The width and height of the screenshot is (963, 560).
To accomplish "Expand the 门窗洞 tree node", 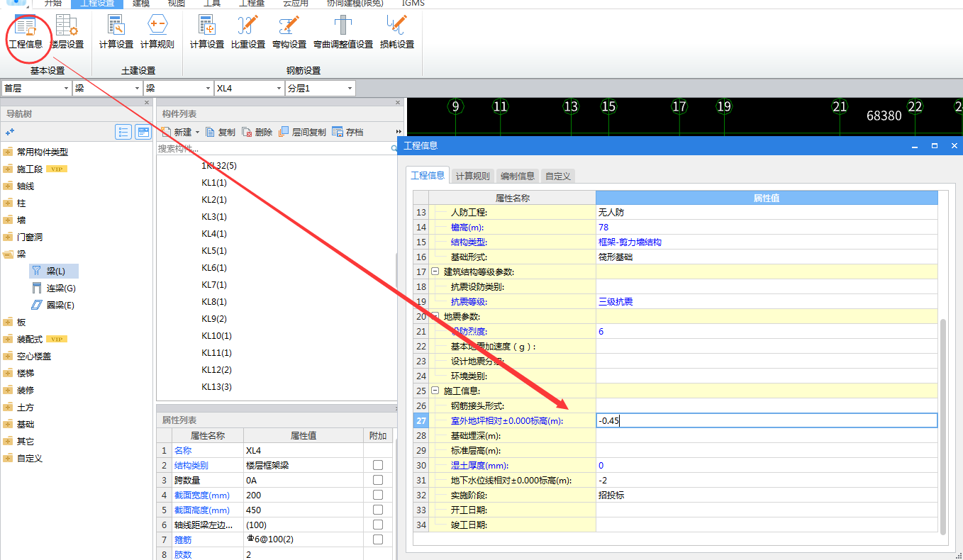I will [8, 237].
